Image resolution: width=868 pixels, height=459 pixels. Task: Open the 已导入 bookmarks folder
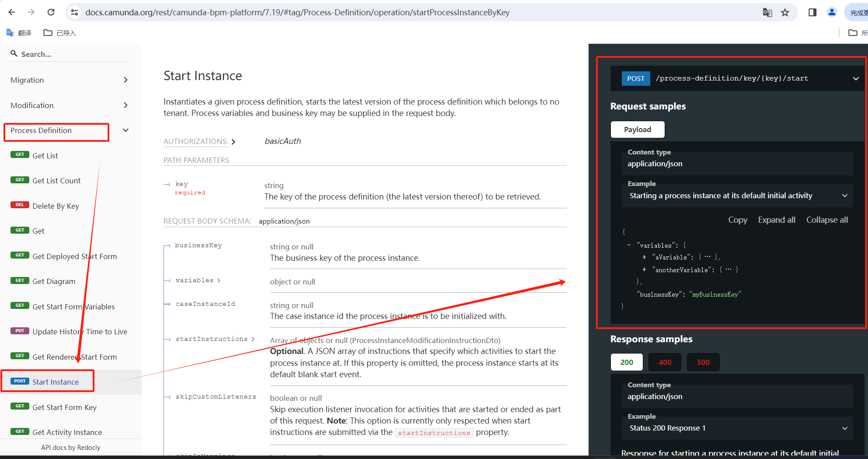60,33
